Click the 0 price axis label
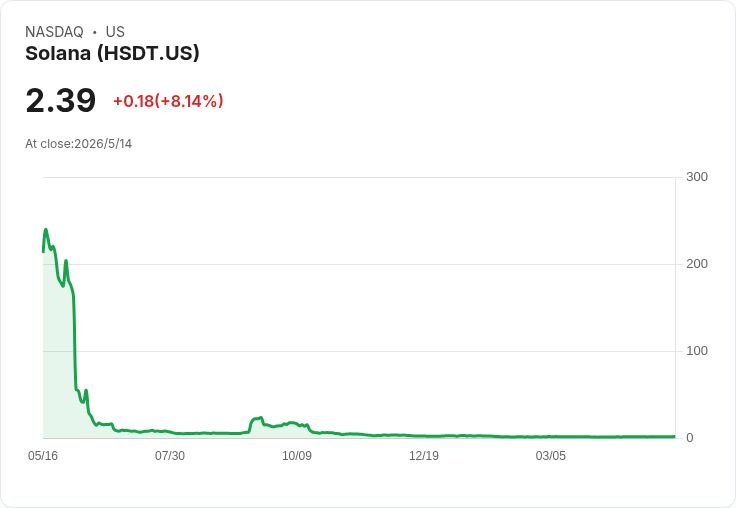The height and width of the screenshot is (508, 736). [690, 438]
